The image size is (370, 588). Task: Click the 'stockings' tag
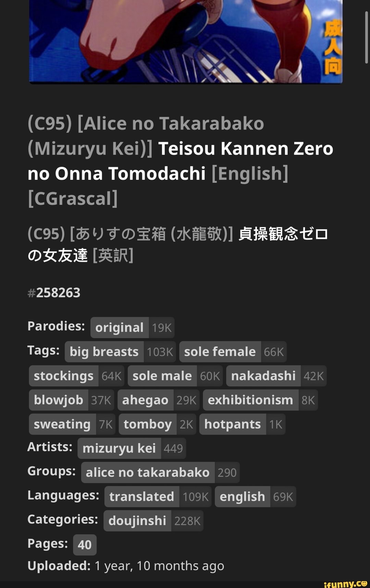click(63, 376)
